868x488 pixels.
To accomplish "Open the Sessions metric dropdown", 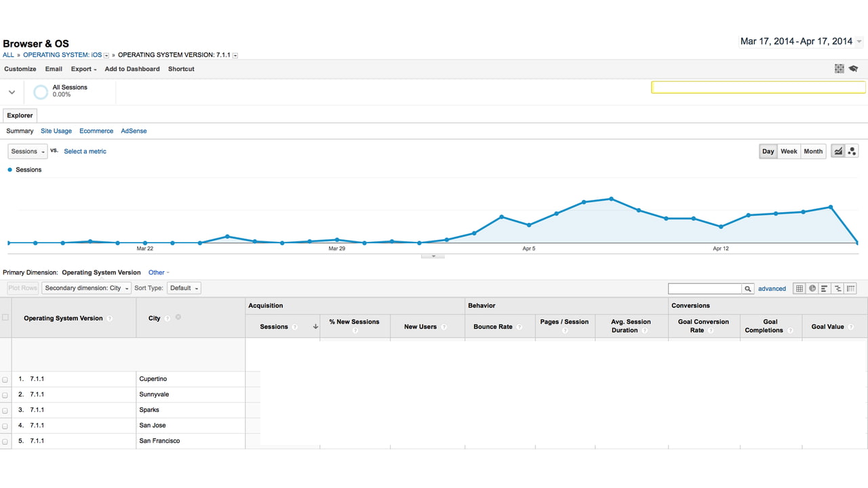I will tap(28, 151).
